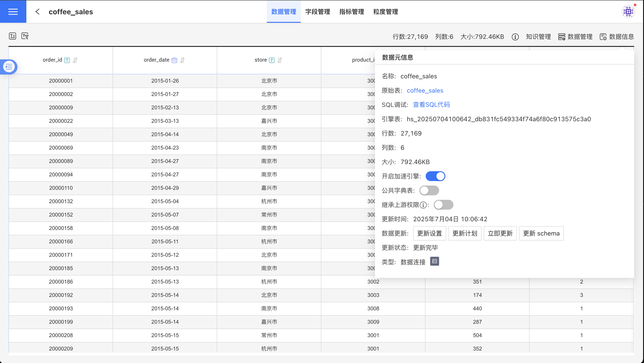Open the 查看SQL代码 link

(x=431, y=105)
